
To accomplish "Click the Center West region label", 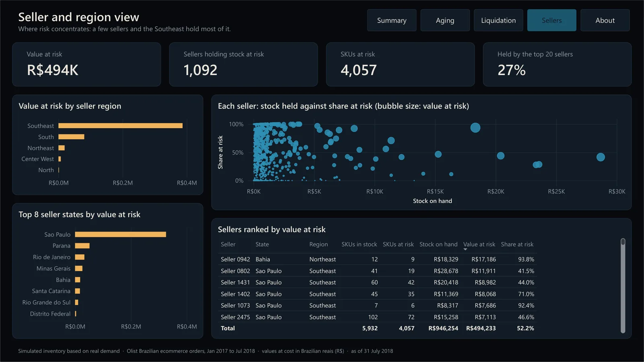I will [x=37, y=159].
